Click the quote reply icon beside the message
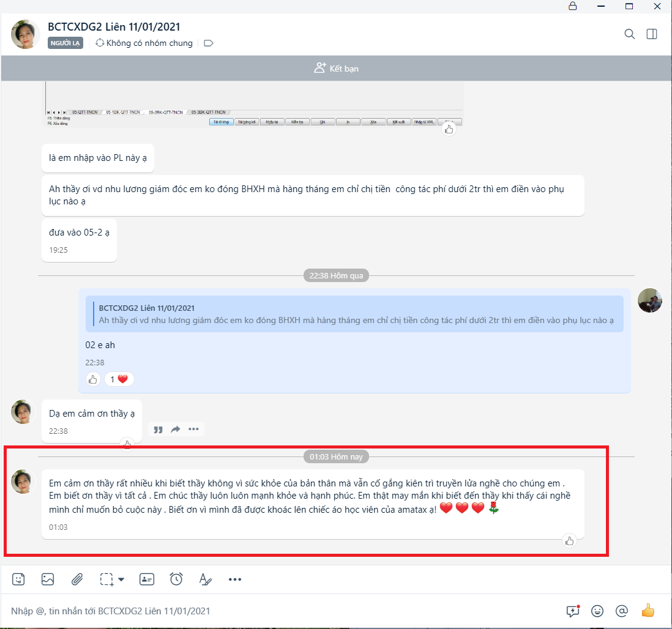Viewport: 672px width, 629px height. click(x=158, y=430)
